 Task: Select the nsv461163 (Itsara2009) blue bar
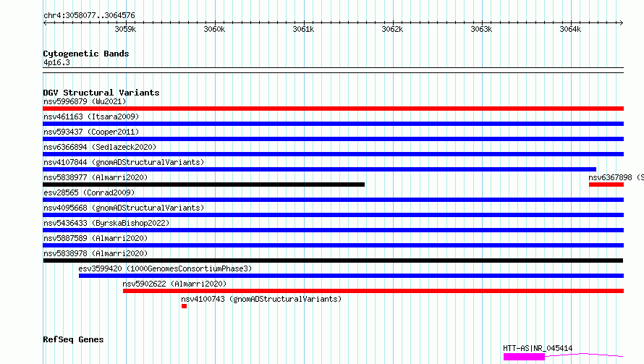pos(333,124)
